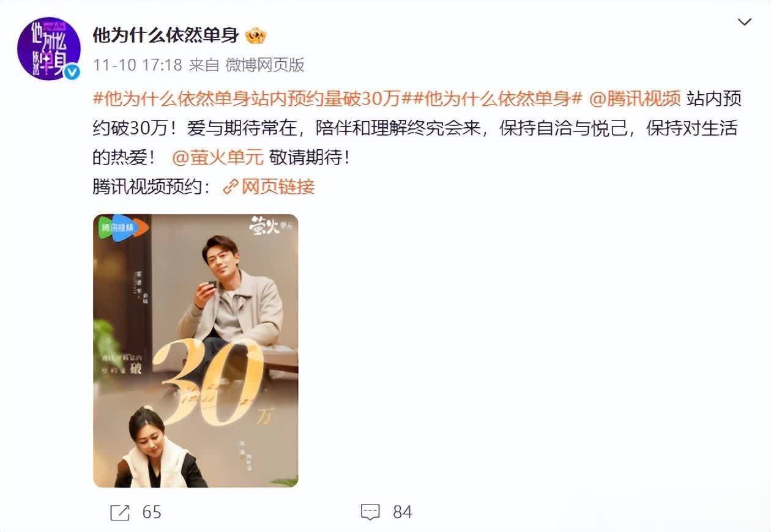Click the repost count 65

[x=152, y=512]
